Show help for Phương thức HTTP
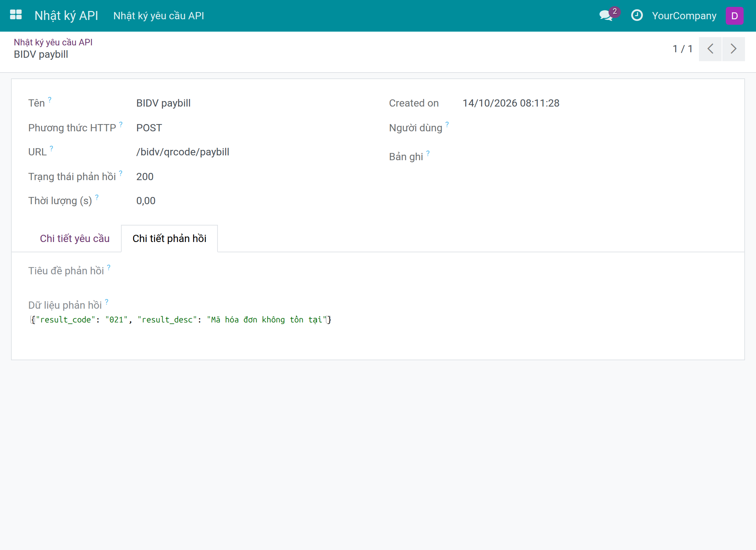Screen dimensions: 756x550 tap(121, 124)
